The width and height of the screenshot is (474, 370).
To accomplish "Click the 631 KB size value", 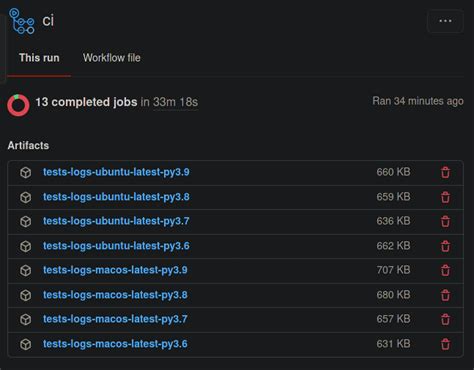I will coord(393,344).
